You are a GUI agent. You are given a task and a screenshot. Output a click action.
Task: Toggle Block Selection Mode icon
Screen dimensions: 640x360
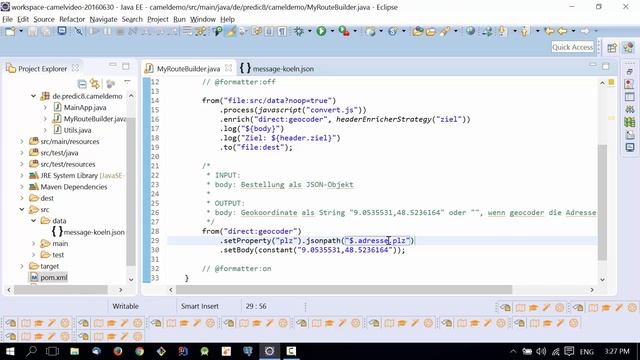[x=269, y=31]
